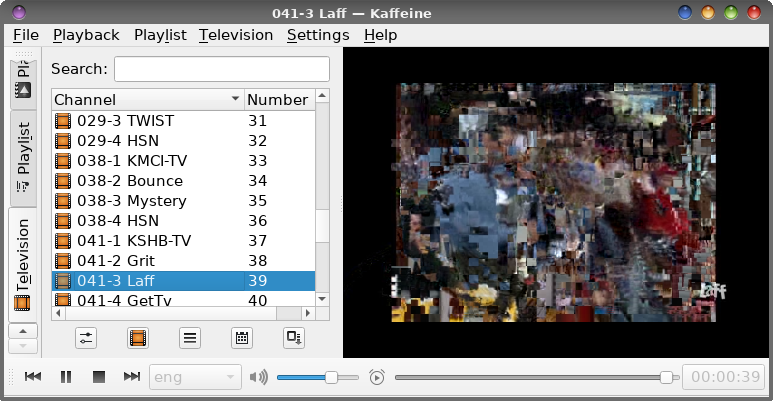The height and width of the screenshot is (401, 773).
Task: Open the Television menu
Action: pos(236,35)
